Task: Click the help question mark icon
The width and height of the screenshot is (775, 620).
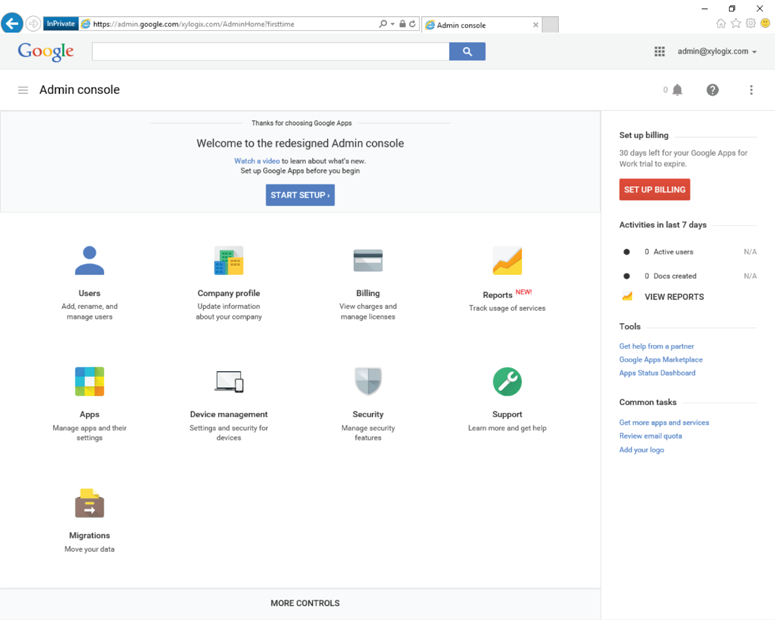Action: click(712, 90)
